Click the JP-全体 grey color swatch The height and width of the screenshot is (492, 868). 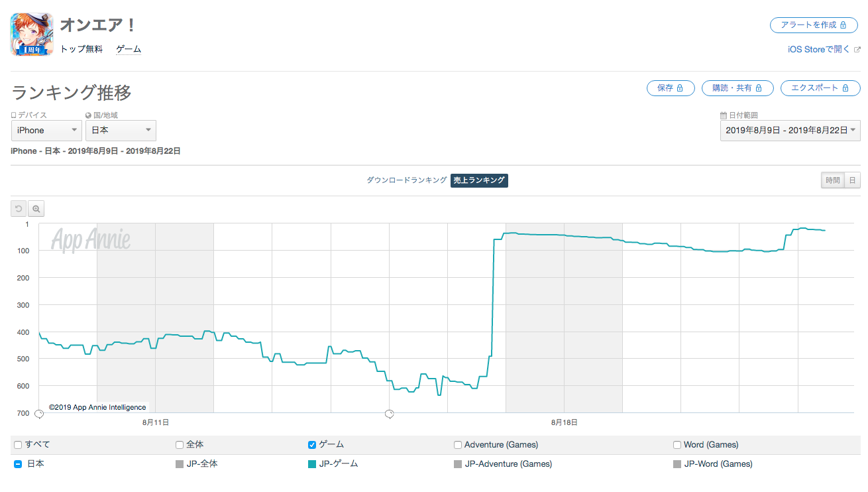(x=180, y=464)
